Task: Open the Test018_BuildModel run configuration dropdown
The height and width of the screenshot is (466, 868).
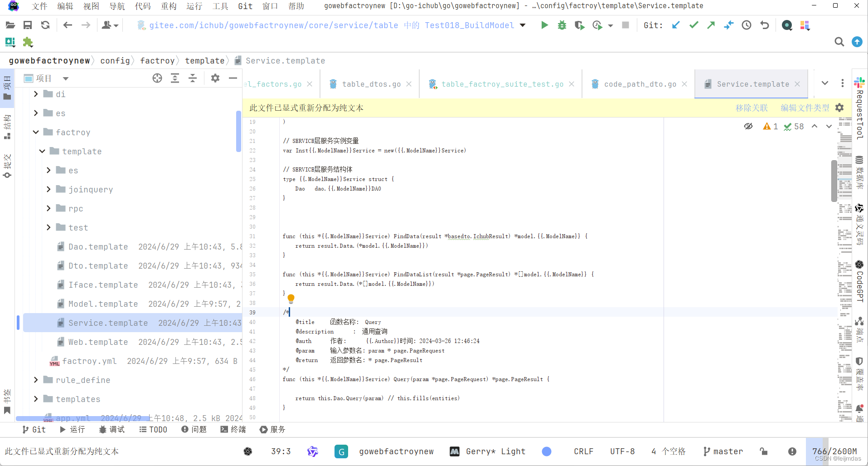Action: [x=523, y=25]
